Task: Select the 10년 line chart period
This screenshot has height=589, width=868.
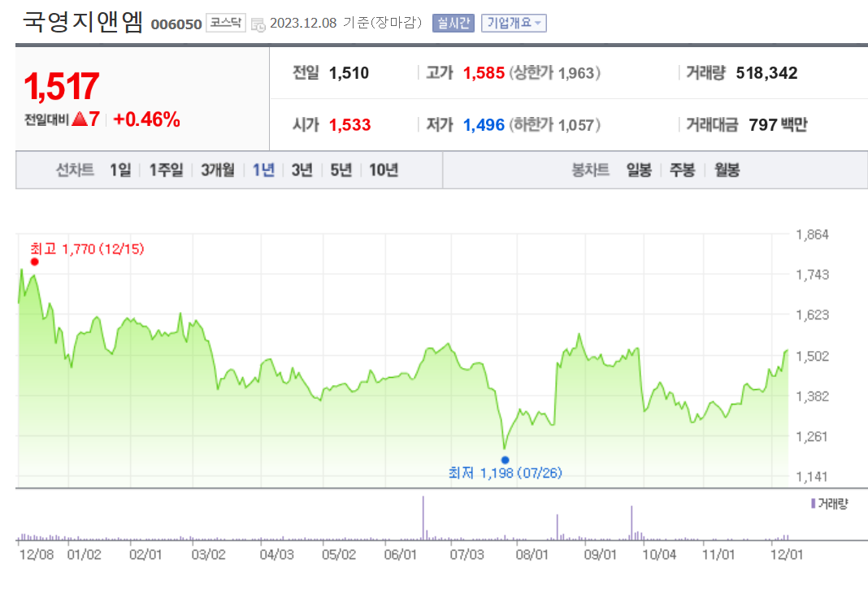Action: pos(384,170)
